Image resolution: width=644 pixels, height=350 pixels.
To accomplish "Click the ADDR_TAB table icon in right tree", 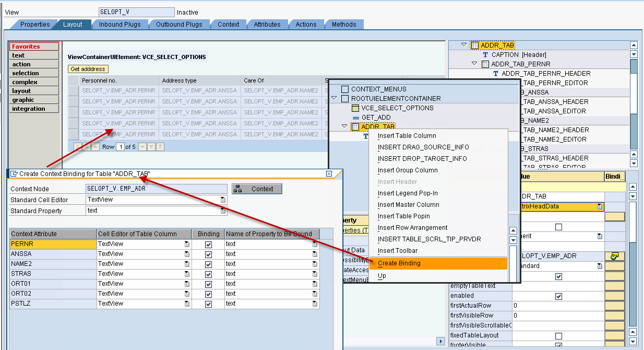I will [475, 45].
